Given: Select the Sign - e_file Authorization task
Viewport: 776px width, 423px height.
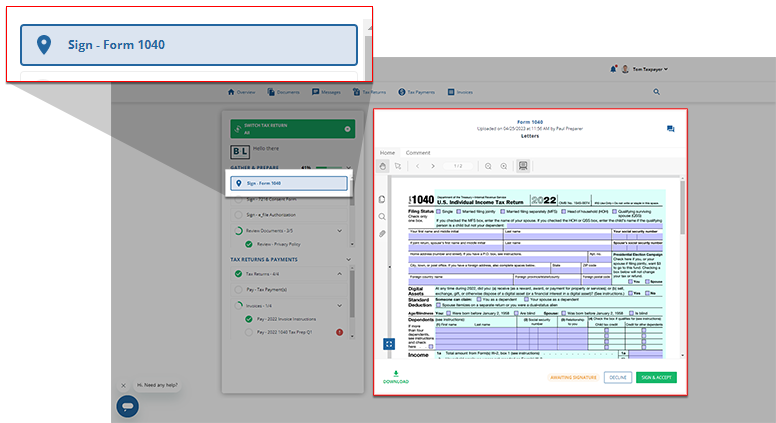Looking at the screenshot, I should [289, 215].
